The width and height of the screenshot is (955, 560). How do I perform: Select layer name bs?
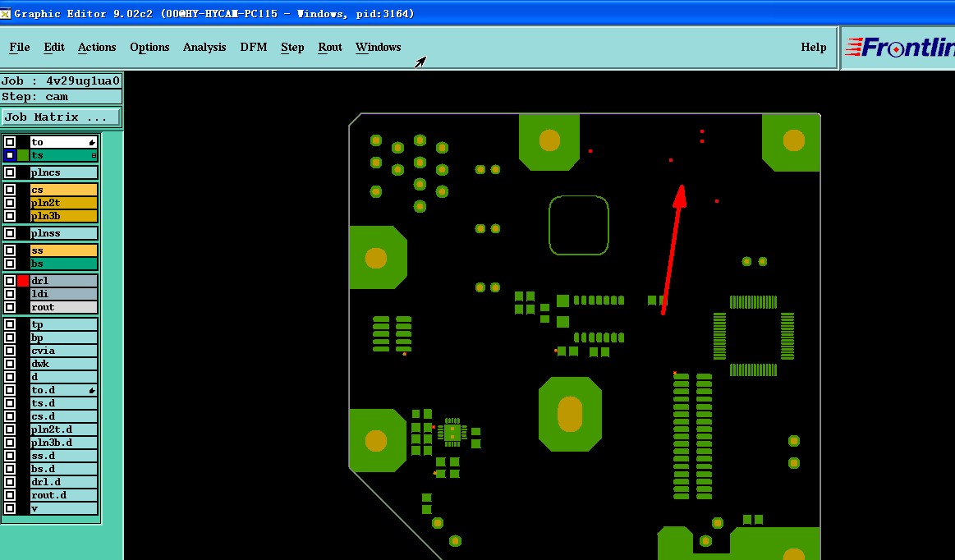click(x=64, y=264)
